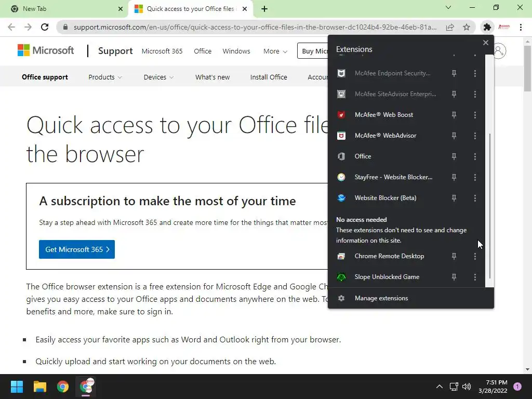Viewport: 532px width, 399px height.
Task: Expand the More navigation menu
Action: [275, 51]
